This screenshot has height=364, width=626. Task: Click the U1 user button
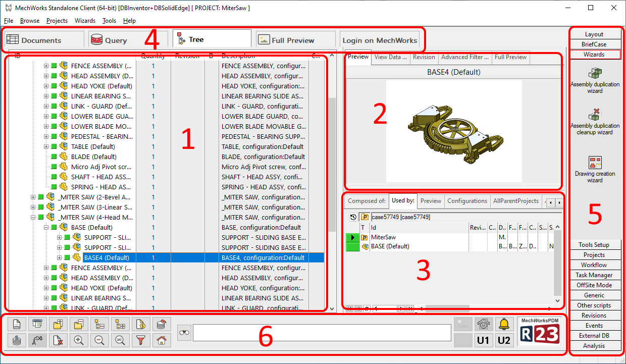484,340
